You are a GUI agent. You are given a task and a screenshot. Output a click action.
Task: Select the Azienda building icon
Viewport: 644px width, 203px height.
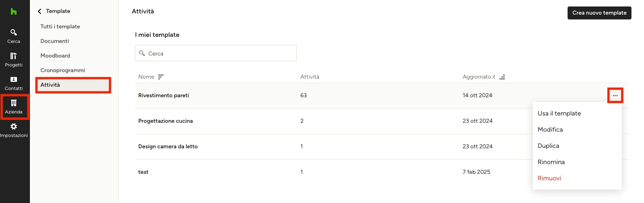click(x=14, y=103)
